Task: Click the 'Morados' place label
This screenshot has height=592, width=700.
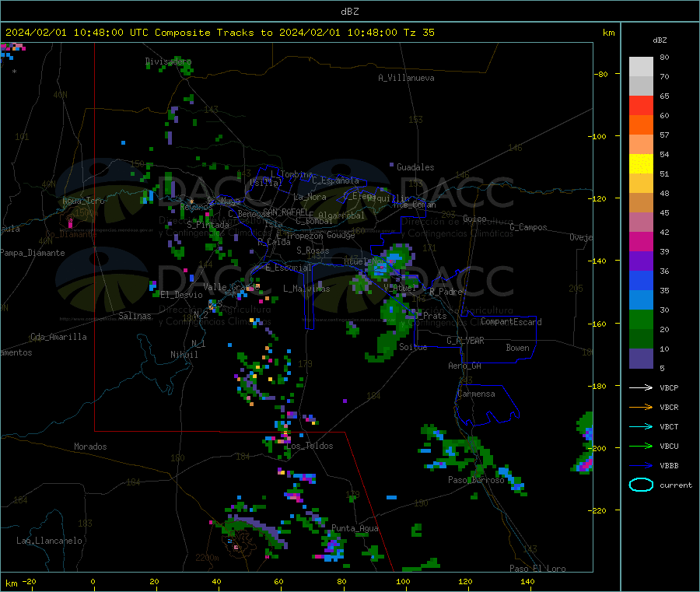Action: tap(90, 447)
